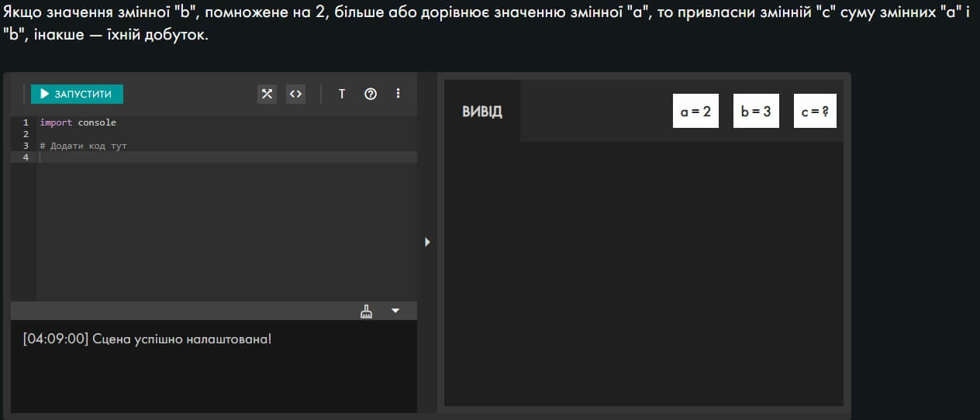980x420 pixels.
Task: Open the three-dot more options menu
Action: [x=399, y=94]
